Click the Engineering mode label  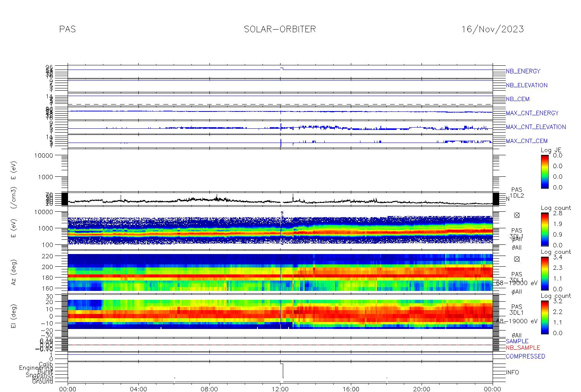click(36, 368)
